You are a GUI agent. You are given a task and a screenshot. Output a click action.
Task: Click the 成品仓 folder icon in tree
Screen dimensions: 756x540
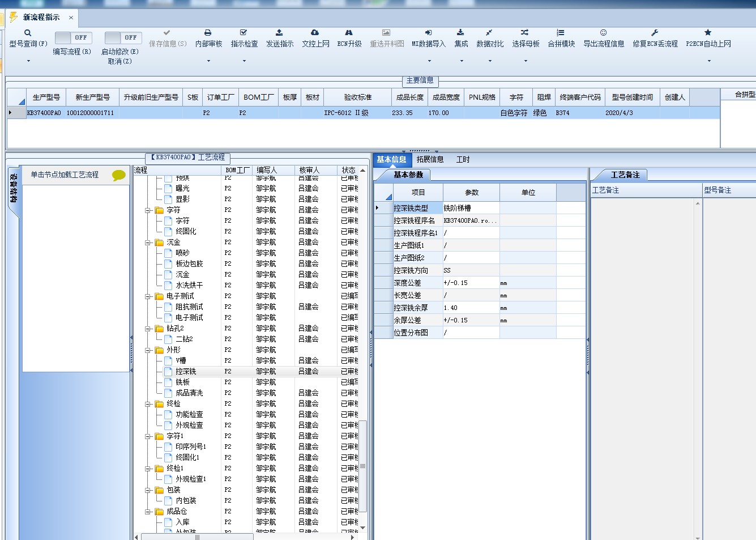(x=160, y=512)
